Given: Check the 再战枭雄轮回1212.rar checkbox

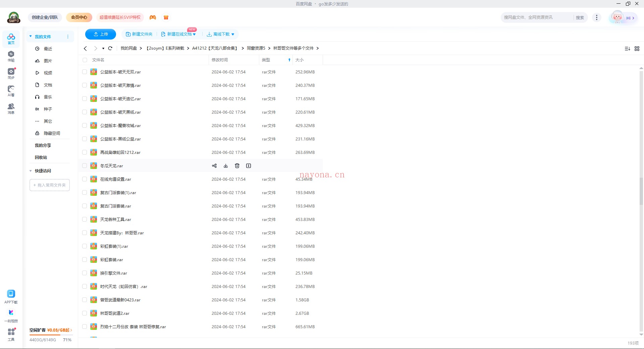Looking at the screenshot, I should tap(85, 152).
